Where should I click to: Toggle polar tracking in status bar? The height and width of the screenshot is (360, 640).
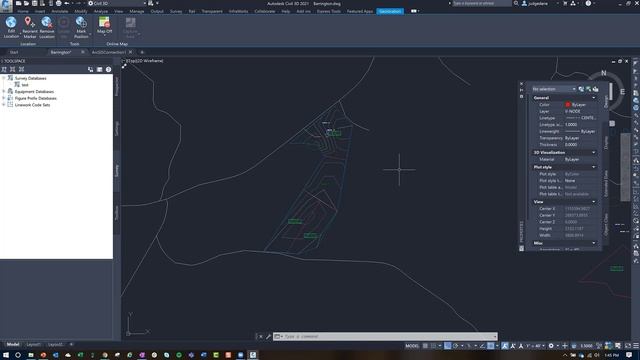pos(456,346)
